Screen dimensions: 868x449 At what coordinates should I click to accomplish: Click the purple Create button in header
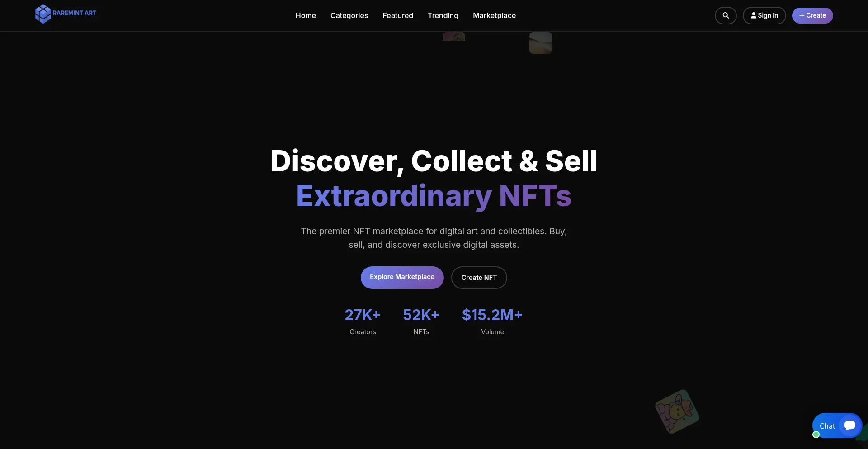tap(812, 15)
